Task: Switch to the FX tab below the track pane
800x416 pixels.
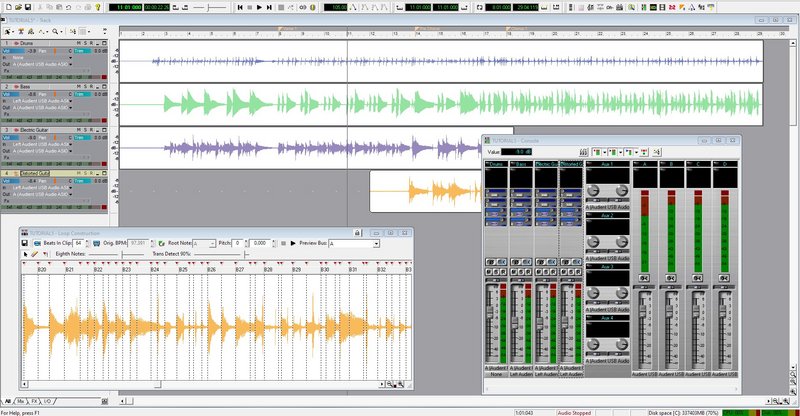Action: [34, 402]
